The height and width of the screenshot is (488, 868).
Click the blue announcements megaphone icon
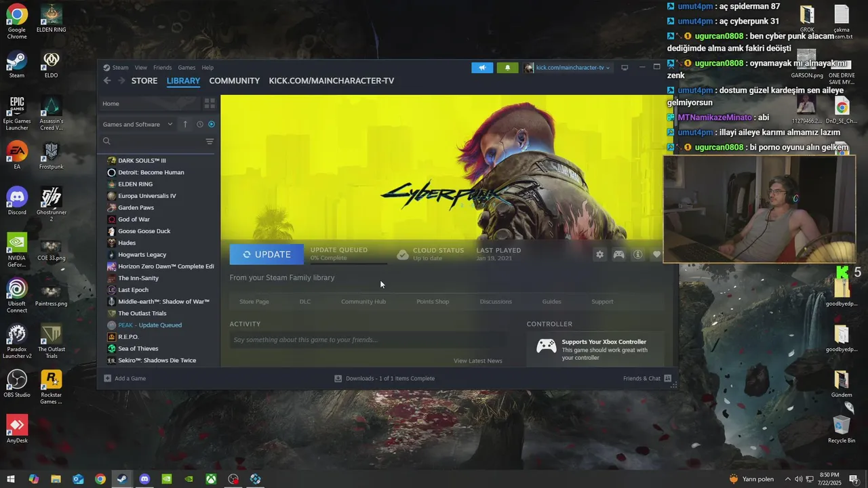point(482,68)
